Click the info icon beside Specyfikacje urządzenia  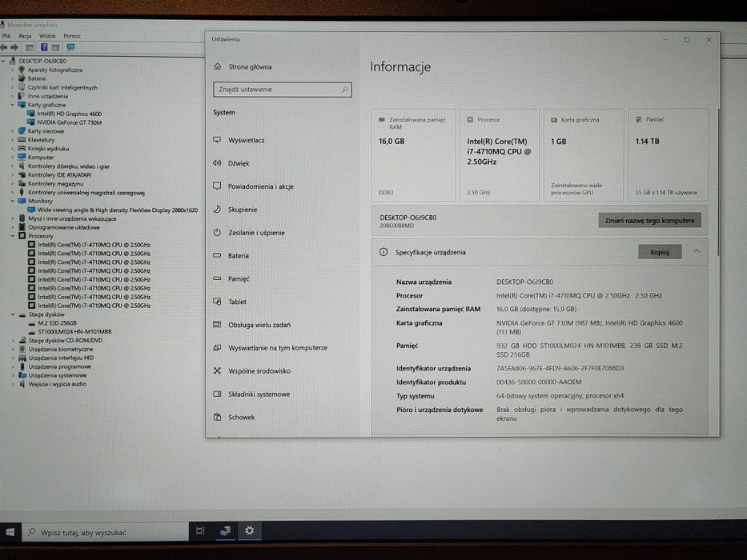tap(384, 252)
